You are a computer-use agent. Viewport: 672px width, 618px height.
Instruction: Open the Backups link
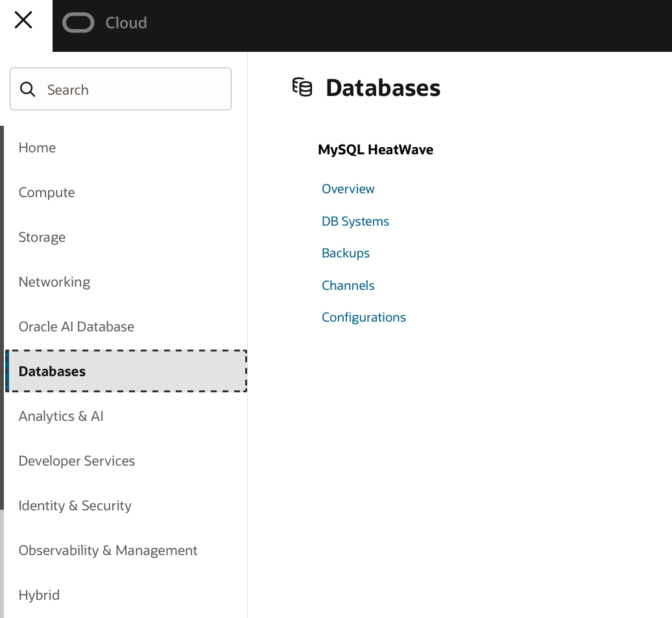[346, 253]
